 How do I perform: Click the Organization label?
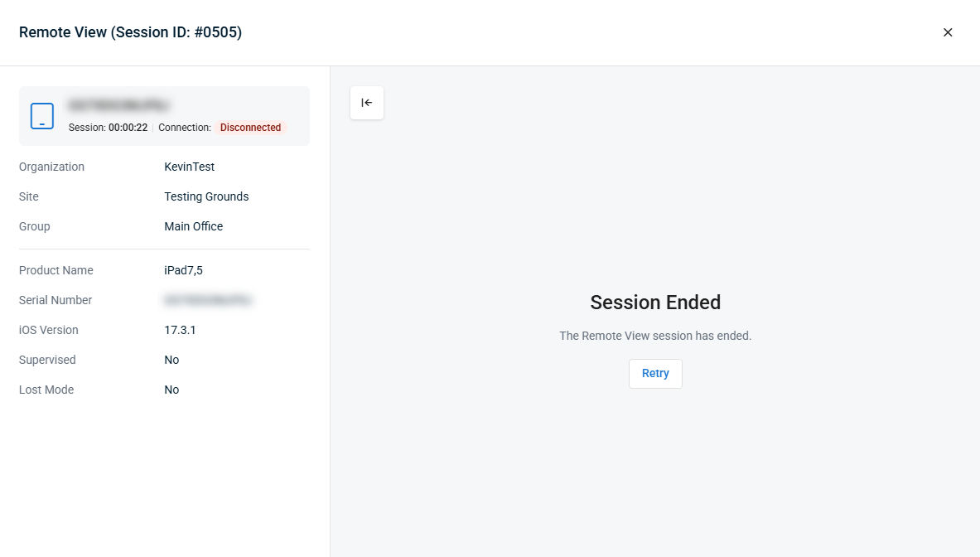point(51,167)
